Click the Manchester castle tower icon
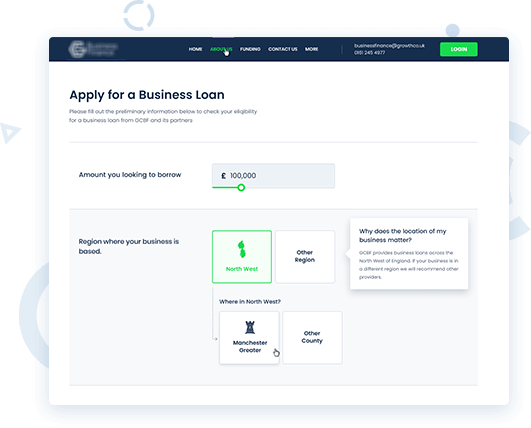531x428 pixels. pos(250,327)
